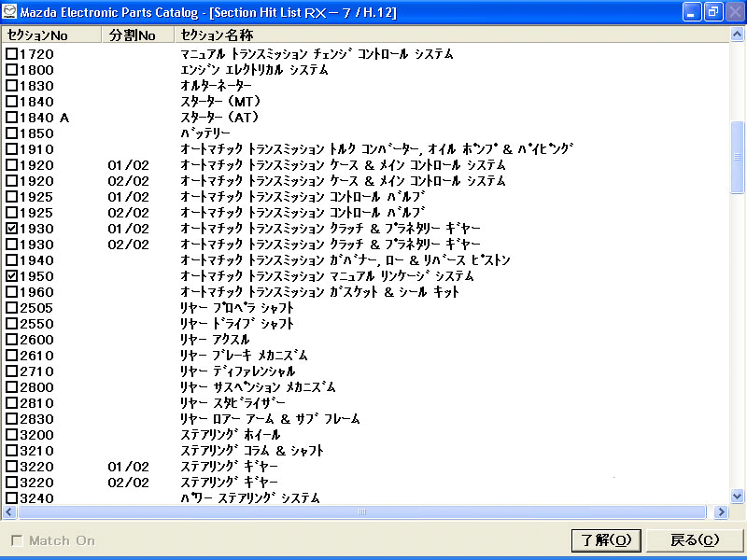Click the horizontal scrollbar right arrow
The image size is (747, 560).
pos(721,511)
